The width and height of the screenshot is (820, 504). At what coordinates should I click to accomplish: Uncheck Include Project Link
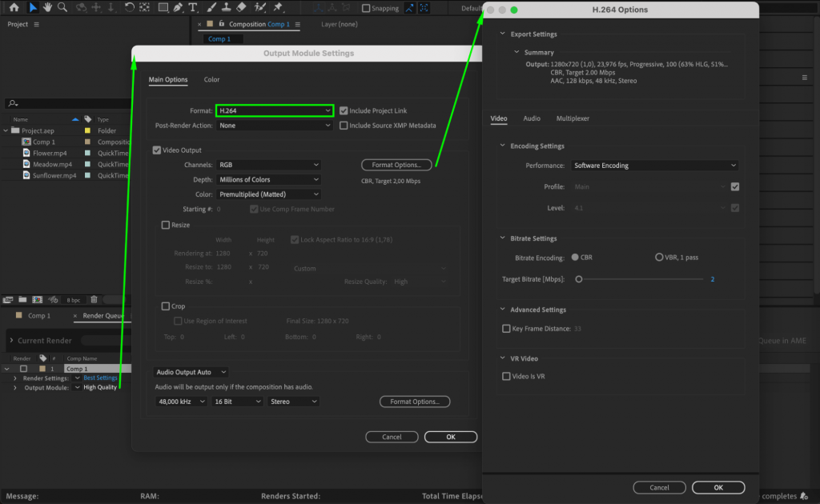[344, 110]
